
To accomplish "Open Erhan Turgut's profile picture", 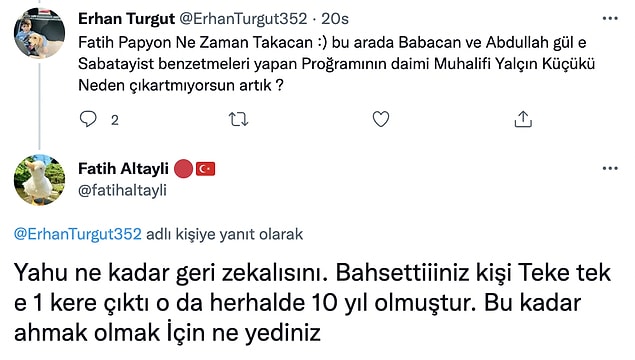I will 39,33.
